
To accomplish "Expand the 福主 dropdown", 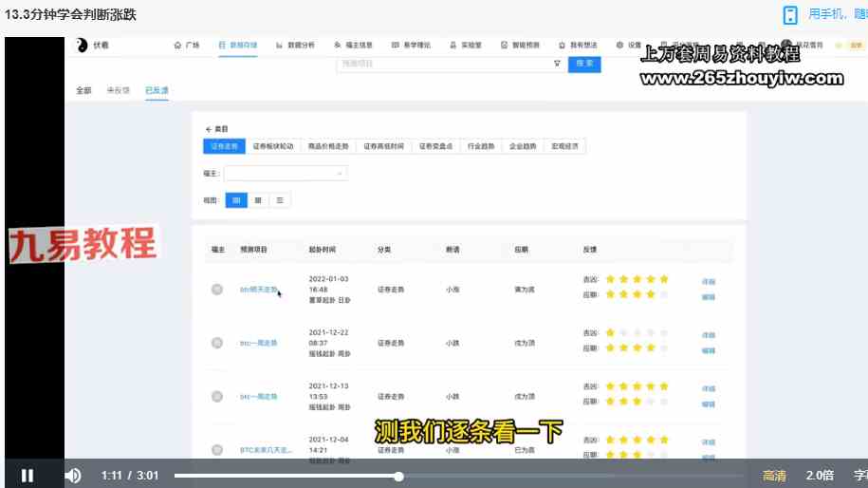I will click(x=286, y=174).
